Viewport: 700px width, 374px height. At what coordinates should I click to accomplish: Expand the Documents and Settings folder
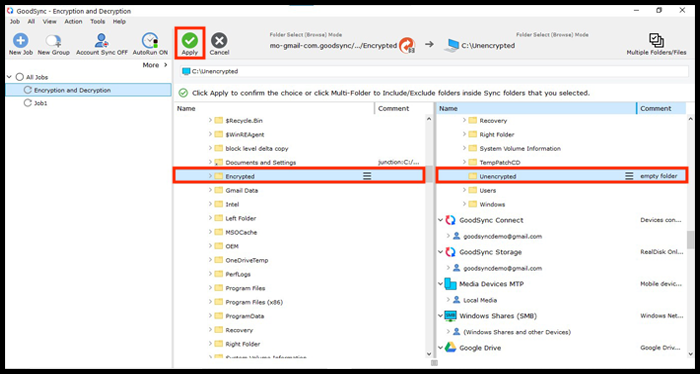click(210, 162)
